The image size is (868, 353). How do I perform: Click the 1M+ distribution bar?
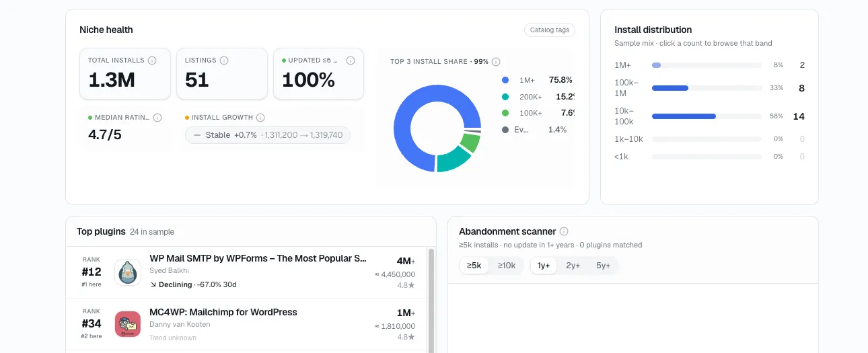(x=707, y=65)
